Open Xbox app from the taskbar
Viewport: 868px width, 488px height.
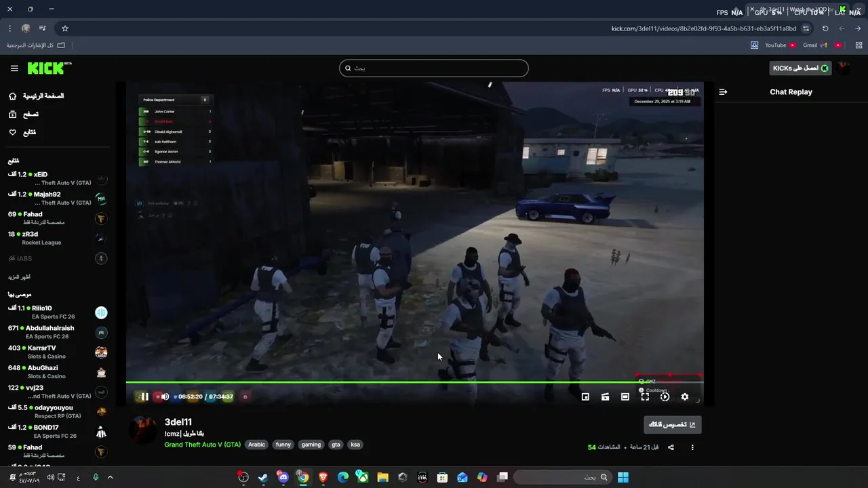tap(363, 477)
